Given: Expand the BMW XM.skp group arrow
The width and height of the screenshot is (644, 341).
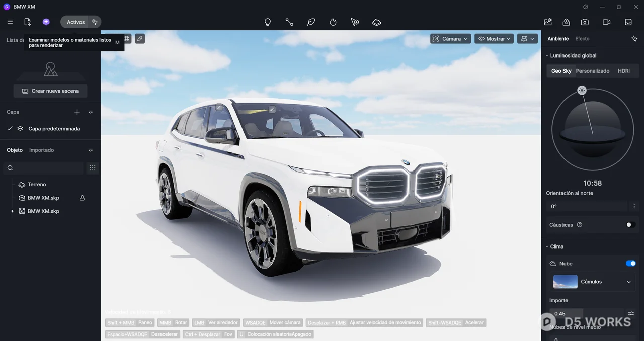Looking at the screenshot, I should click(x=12, y=211).
